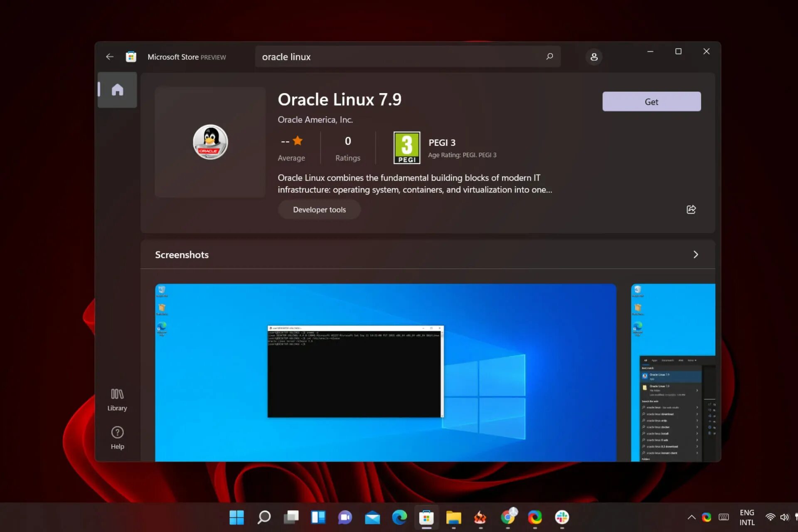Open the Windows Start menu
The image size is (798, 532).
tap(236, 517)
